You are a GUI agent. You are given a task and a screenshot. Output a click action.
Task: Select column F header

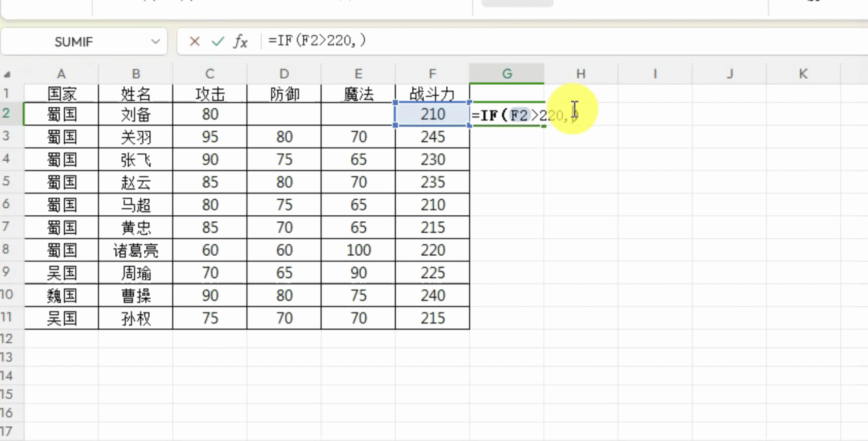432,74
